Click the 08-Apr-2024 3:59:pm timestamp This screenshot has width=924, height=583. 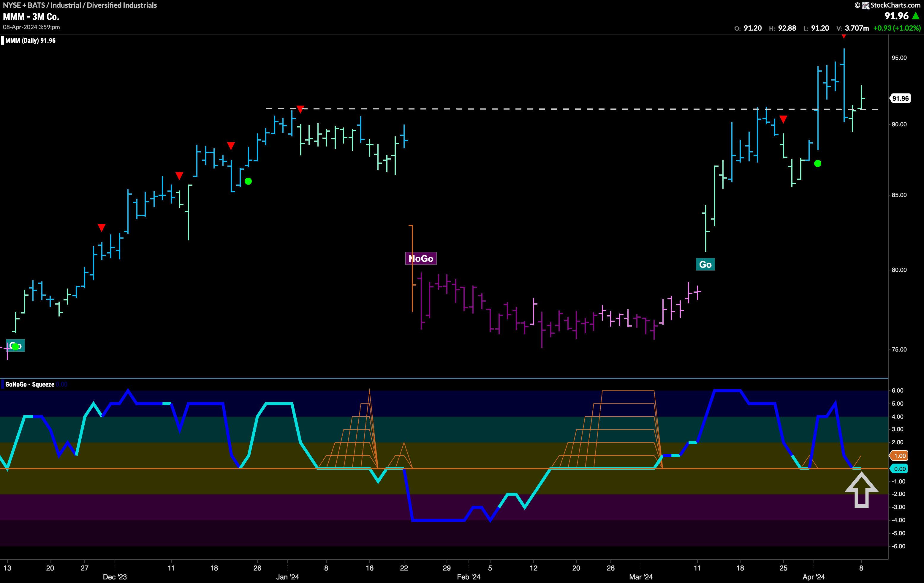(x=31, y=27)
